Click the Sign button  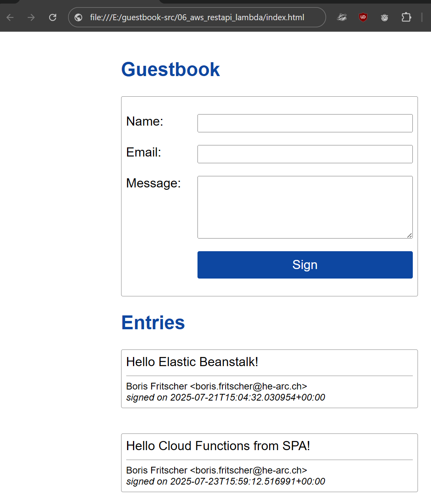point(305,265)
